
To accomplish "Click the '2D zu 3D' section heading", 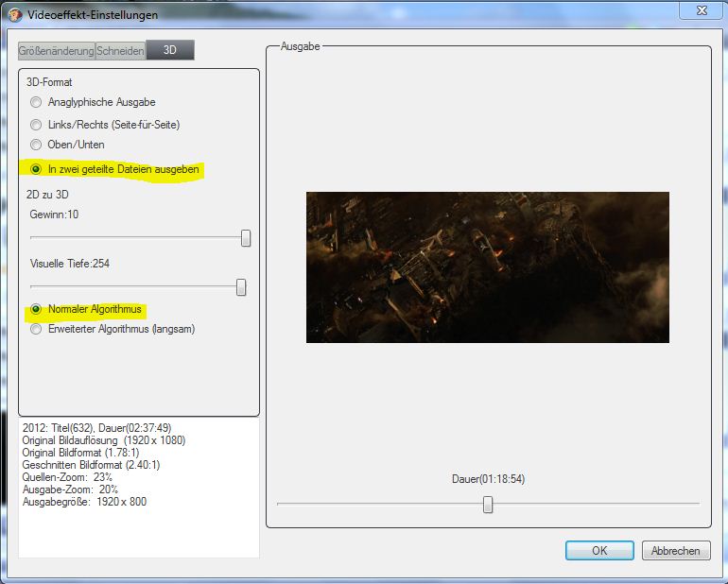I will [x=47, y=194].
